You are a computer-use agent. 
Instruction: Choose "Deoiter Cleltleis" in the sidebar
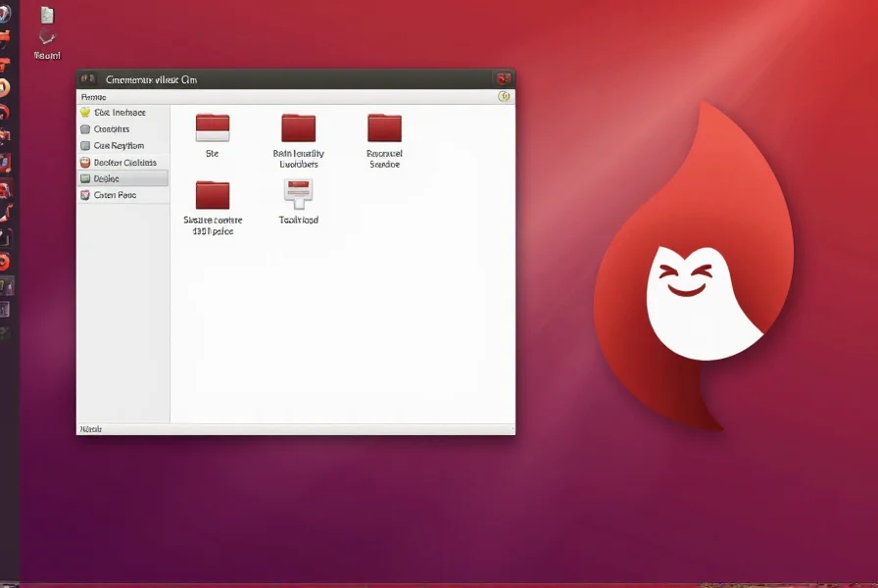click(x=123, y=163)
